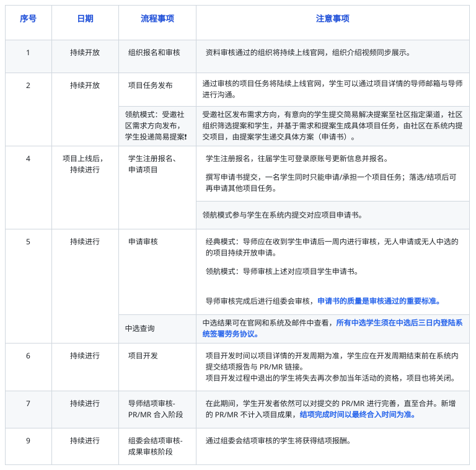This screenshot has width=476, height=470.
Task: Click note 通过审核的项目任务将陆续上线官网
Action: (x=332, y=89)
